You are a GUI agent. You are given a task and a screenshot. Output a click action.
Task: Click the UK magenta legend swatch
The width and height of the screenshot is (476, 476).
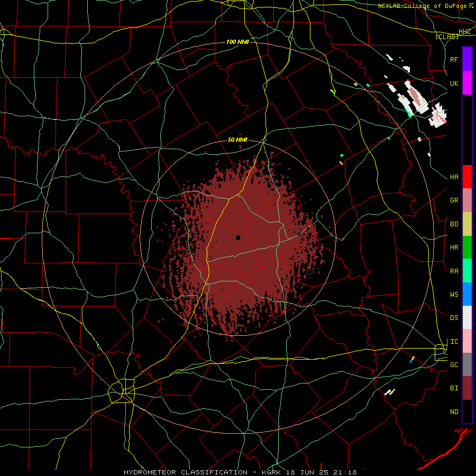pyautogui.click(x=467, y=83)
